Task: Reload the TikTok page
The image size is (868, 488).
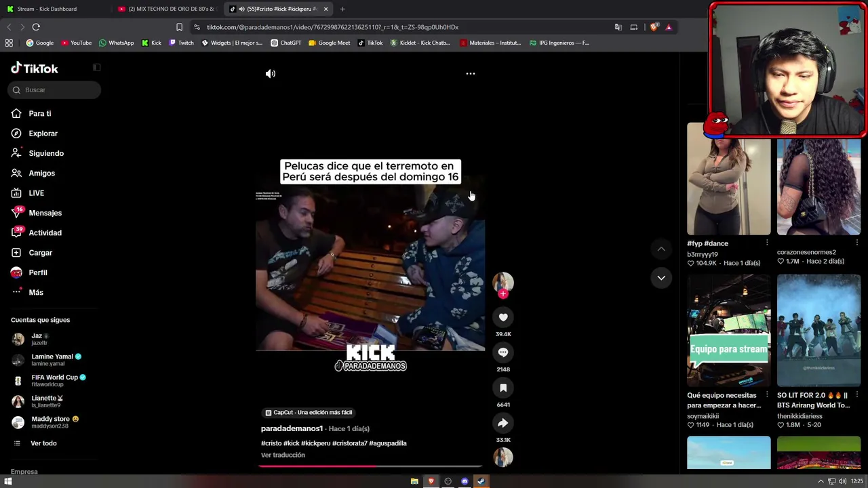Action: pyautogui.click(x=36, y=27)
